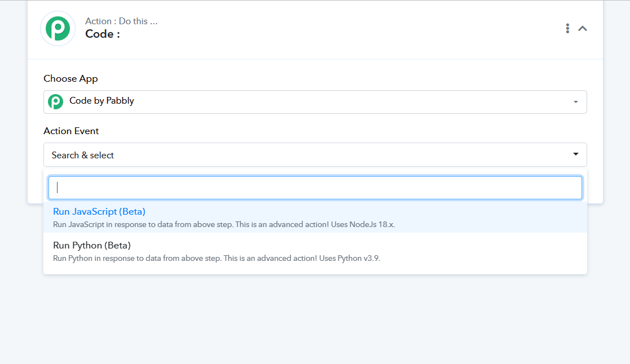Viewport: 630px width, 364px height.
Task: Click the Python description mentioning Python v3.9
Action: pos(217,259)
